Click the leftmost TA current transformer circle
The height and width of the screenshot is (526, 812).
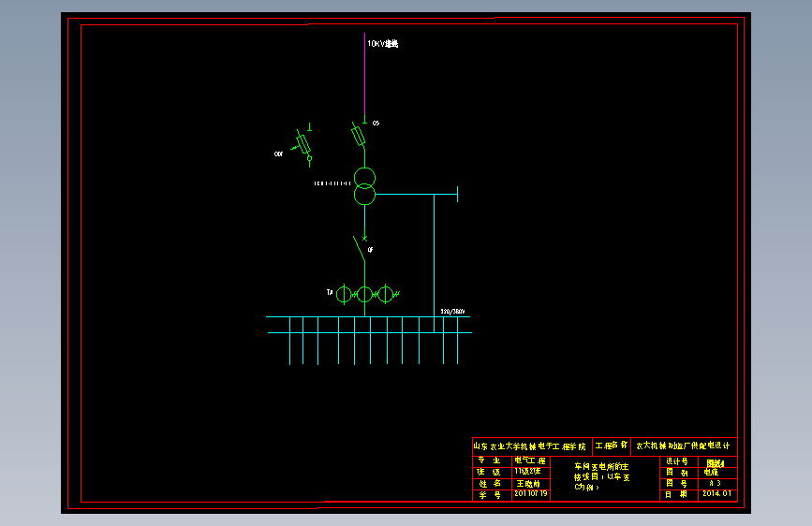[x=344, y=294]
